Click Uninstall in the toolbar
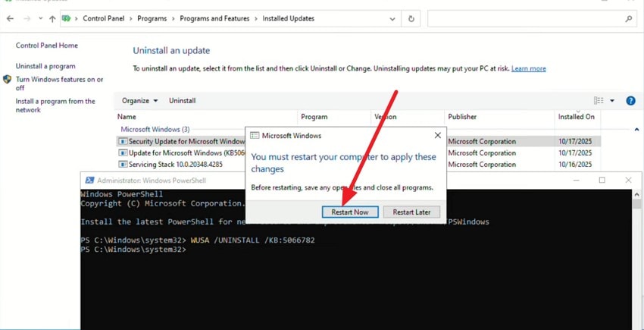644x330 pixels. (183, 101)
